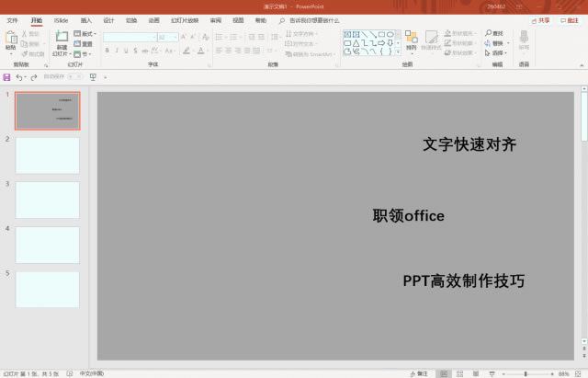
Task: Open the File (文件) tab
Action: click(12, 20)
